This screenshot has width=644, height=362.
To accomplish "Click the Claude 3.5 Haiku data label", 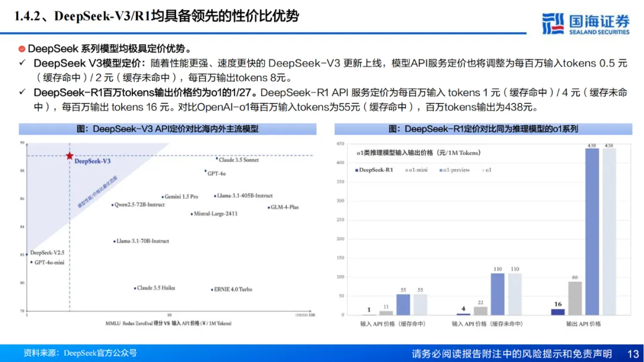I will click(x=156, y=288).
